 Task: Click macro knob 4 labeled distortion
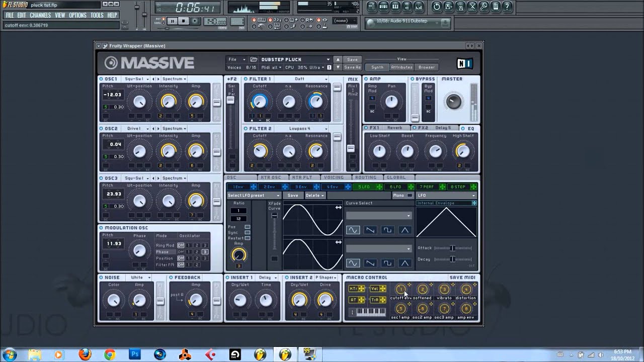[466, 289]
